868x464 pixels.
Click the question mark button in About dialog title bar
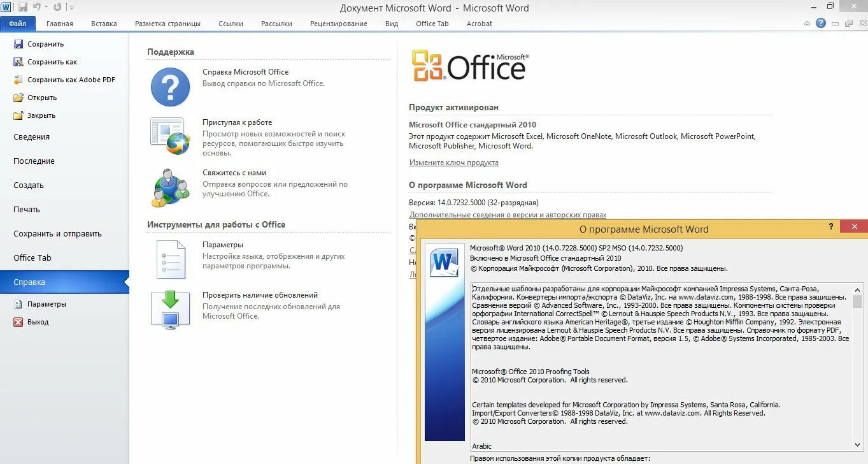click(830, 227)
